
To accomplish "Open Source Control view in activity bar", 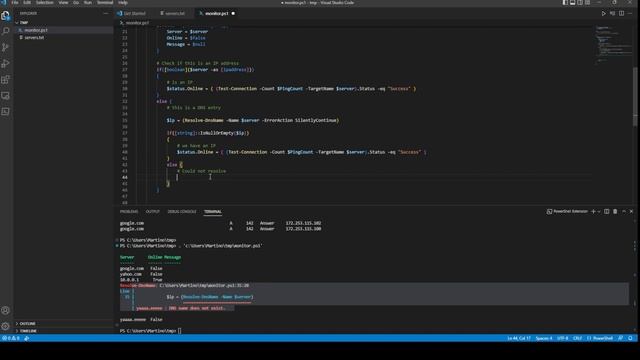I will pyautogui.click(x=5, y=47).
